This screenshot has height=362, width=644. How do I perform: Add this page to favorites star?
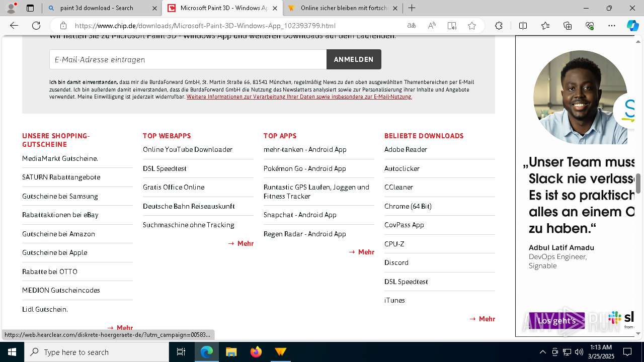tap(472, 26)
